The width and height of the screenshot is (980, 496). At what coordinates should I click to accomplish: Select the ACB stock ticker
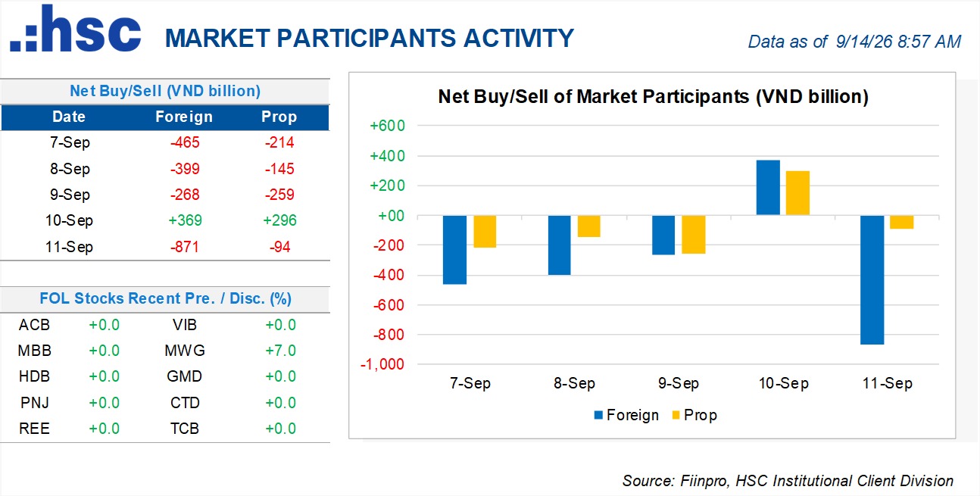(35, 325)
